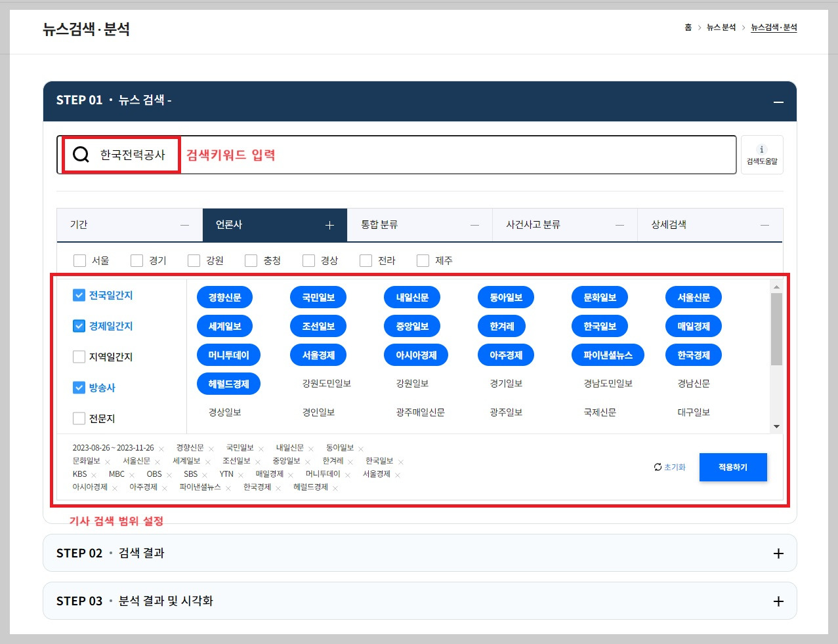Image resolution: width=838 pixels, height=644 pixels.
Task: Remove 문화일보 tag with its x icon
Action: tap(108, 462)
